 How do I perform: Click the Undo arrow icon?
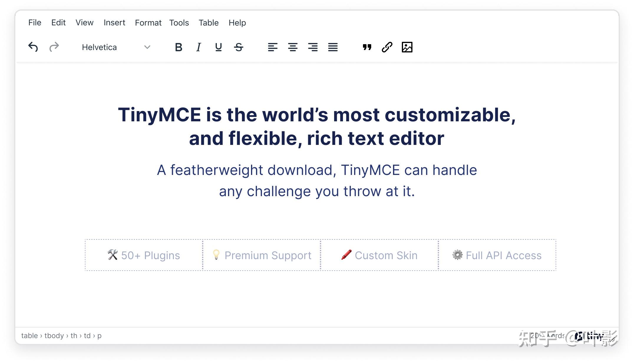click(33, 47)
